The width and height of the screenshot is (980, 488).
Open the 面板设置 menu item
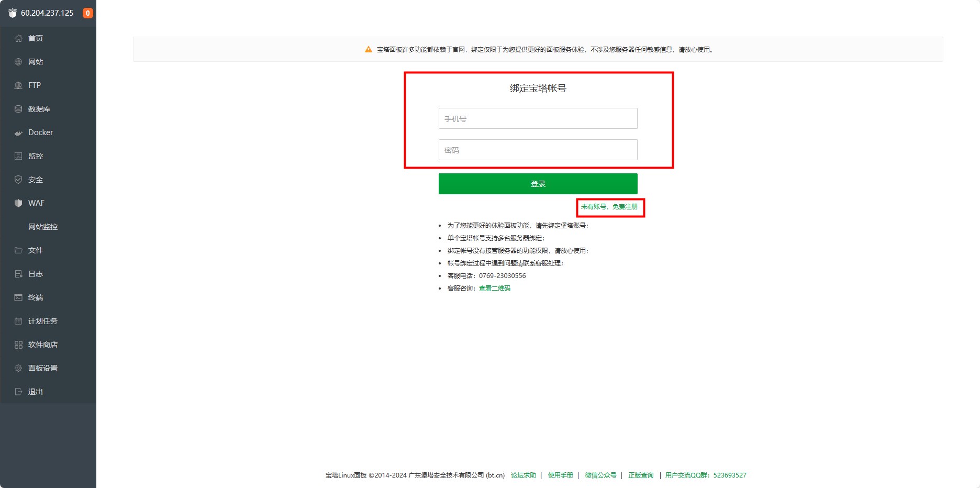point(48,368)
